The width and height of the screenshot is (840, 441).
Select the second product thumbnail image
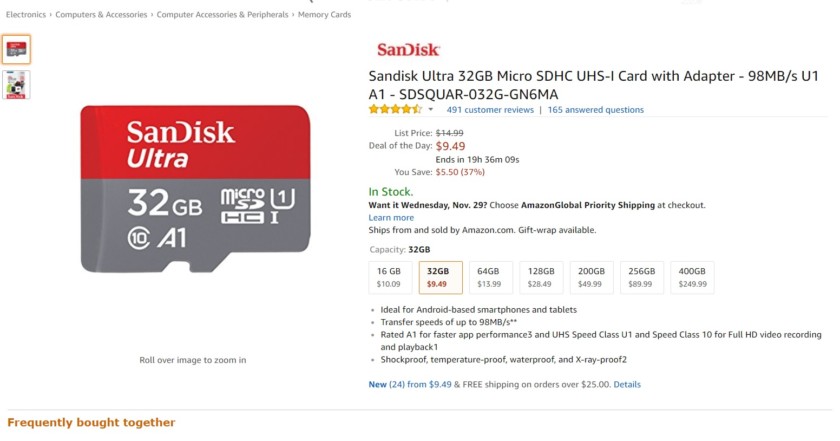16,85
